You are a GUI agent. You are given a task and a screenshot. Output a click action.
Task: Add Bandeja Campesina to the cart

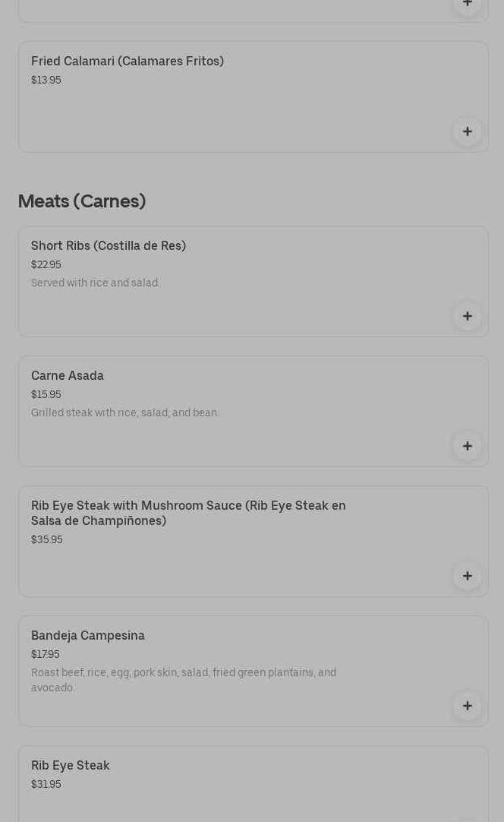pos(467,706)
